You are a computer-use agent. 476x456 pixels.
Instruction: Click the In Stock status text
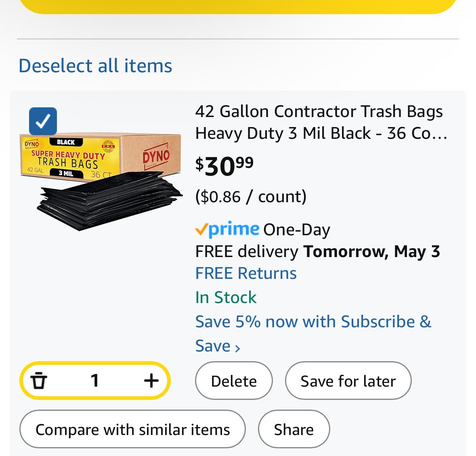(x=226, y=297)
